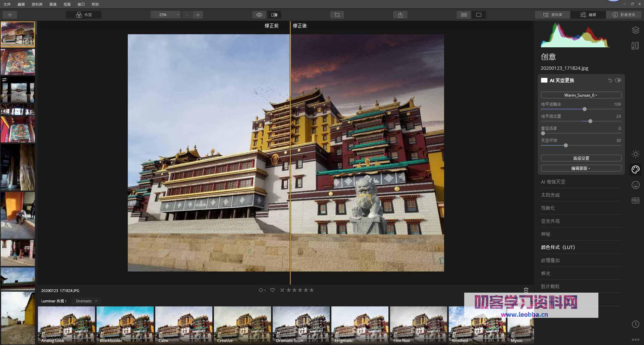Delete image with trash icon

(x=526, y=290)
